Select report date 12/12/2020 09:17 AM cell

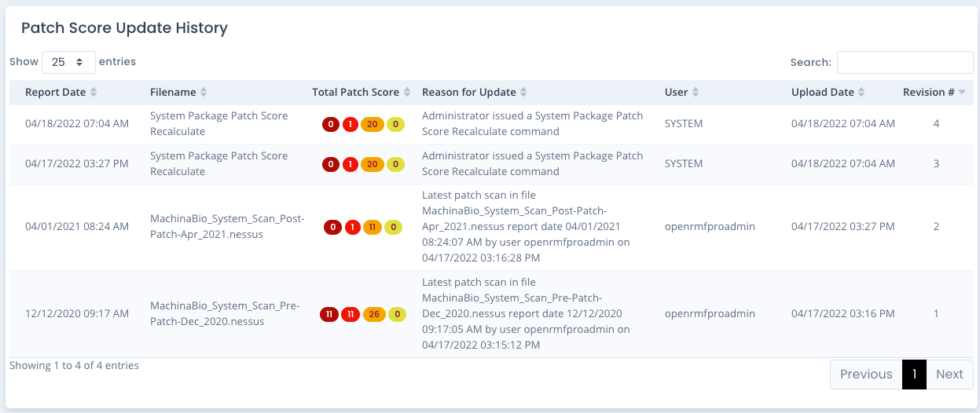point(77,314)
